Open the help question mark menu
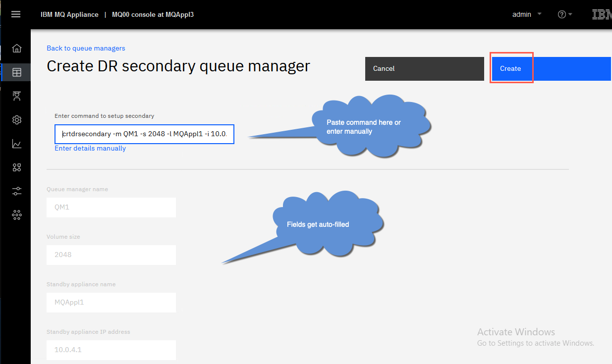Viewport: 612px width, 364px height. [565, 14]
